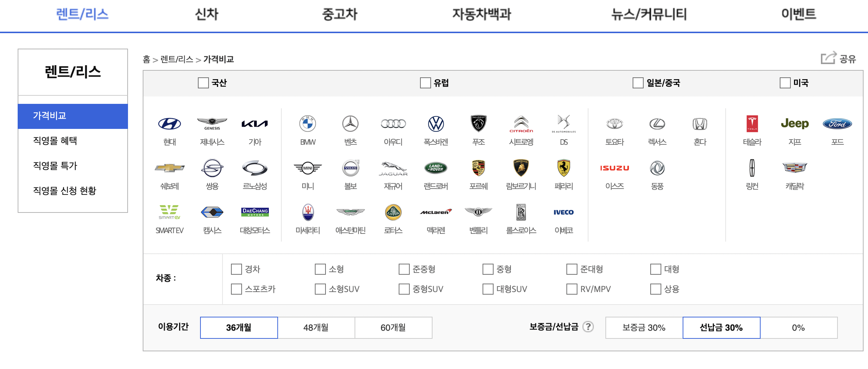This screenshot has width=868, height=369.
Task: Choose the 보증금 30% option
Action: [x=644, y=327]
